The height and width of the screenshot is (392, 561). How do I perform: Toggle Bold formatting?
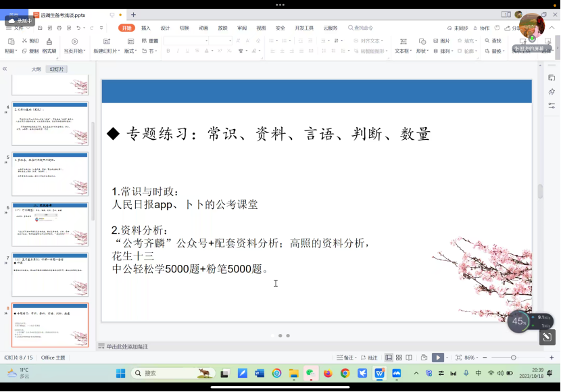168,51
